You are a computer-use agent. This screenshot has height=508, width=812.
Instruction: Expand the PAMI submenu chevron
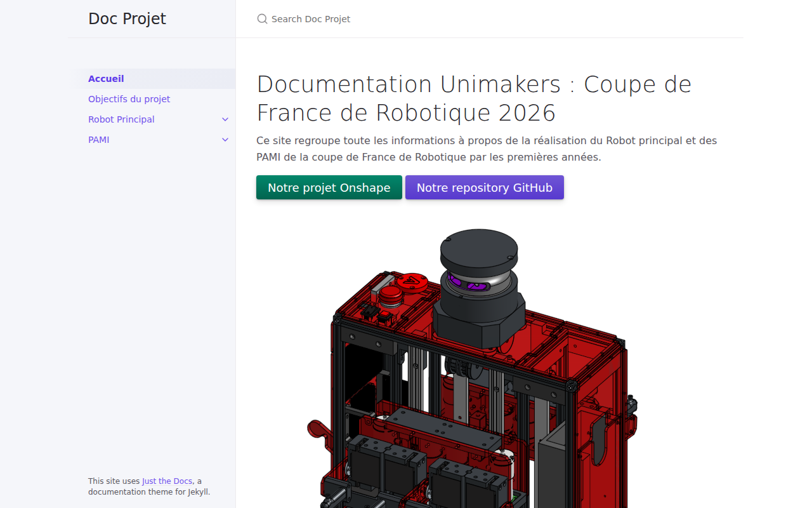(225, 140)
